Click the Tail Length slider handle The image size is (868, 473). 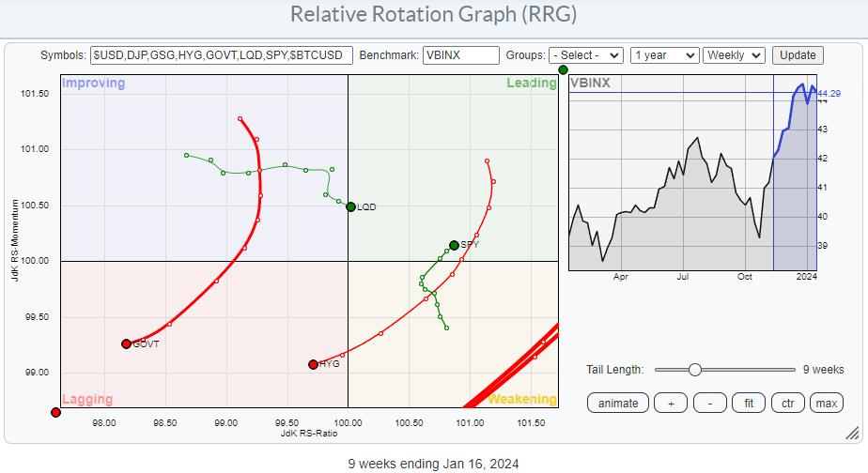pyautogui.click(x=694, y=370)
